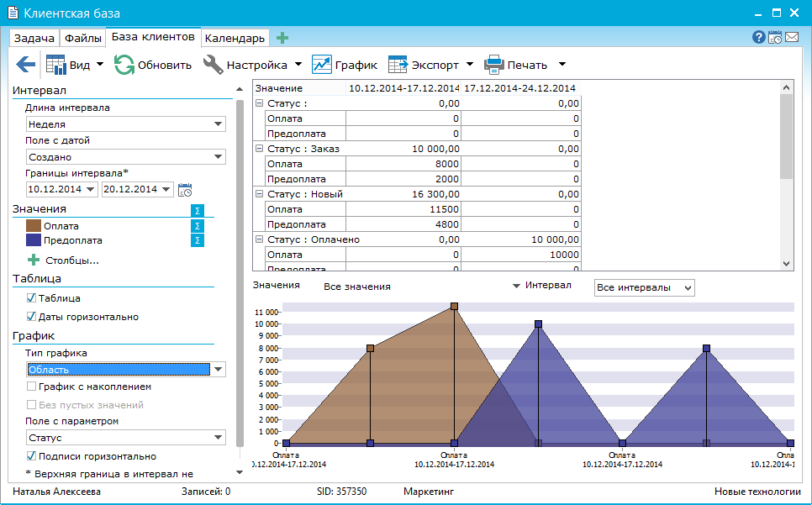This screenshot has height=505, width=812.
Task: Toggle Даты горизонтально checkbox
Action: click(x=32, y=317)
